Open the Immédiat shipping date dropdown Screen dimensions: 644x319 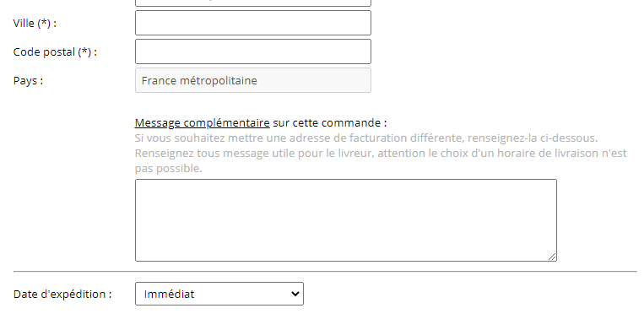[219, 294]
